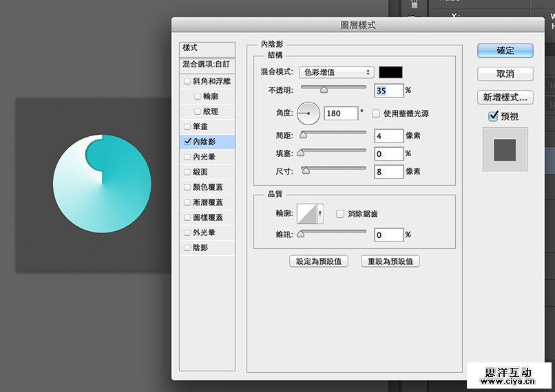Screen dimensions: 555x392
Task: Select the 漸層覆蓋 list entry label
Action: point(208,203)
